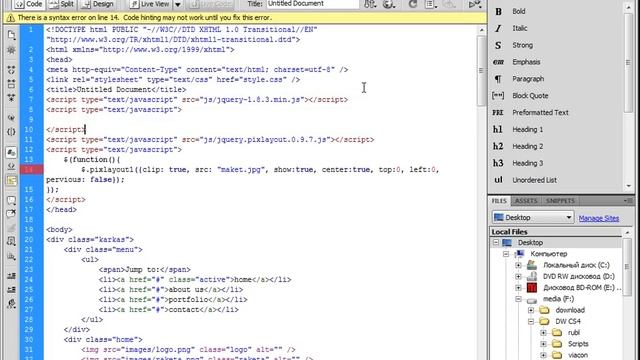640x360 pixels.
Task: Expand the rubl folder
Action: tap(544, 333)
